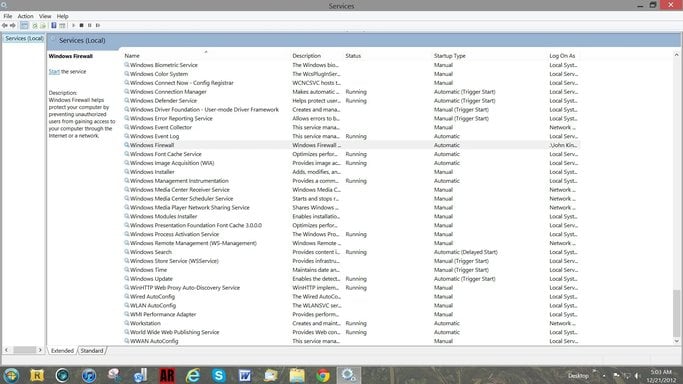Click the left pane's scroll-left arrow
The image size is (683, 384).
point(6,350)
